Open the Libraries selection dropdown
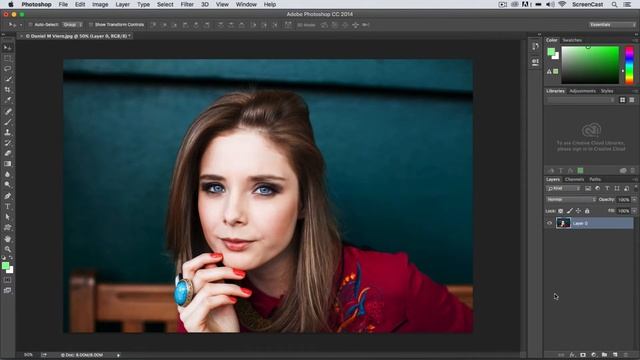The image size is (640, 360). point(581,100)
